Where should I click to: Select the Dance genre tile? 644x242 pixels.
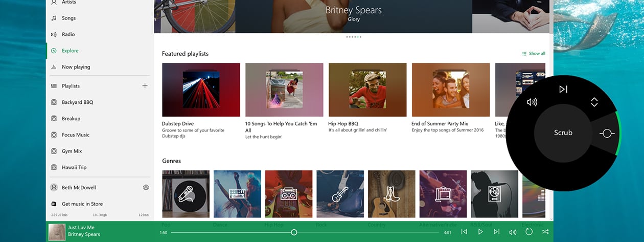[x=237, y=194]
